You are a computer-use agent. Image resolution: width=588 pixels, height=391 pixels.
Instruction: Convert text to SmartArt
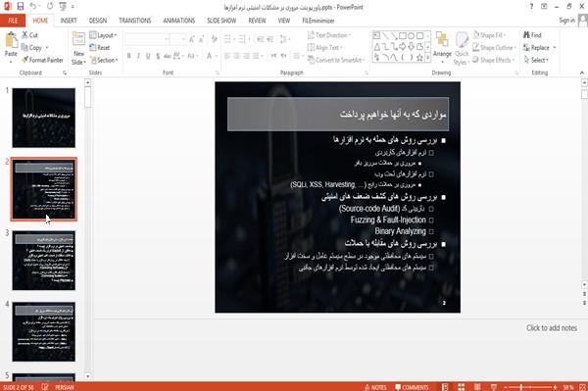336,60
